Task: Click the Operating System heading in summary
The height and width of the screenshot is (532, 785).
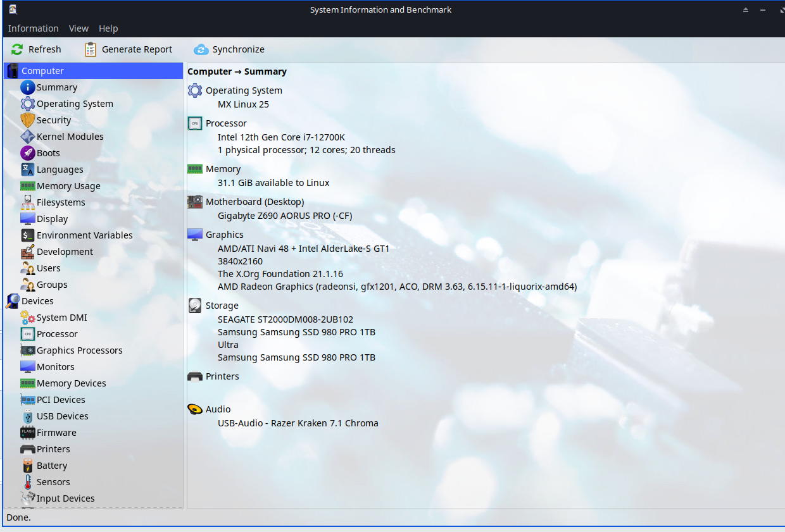Action: tap(244, 90)
